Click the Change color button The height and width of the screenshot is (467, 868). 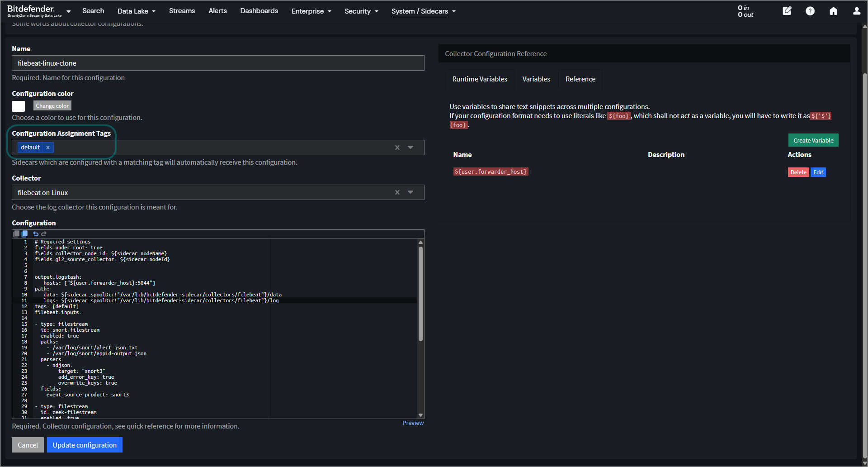[x=52, y=106]
